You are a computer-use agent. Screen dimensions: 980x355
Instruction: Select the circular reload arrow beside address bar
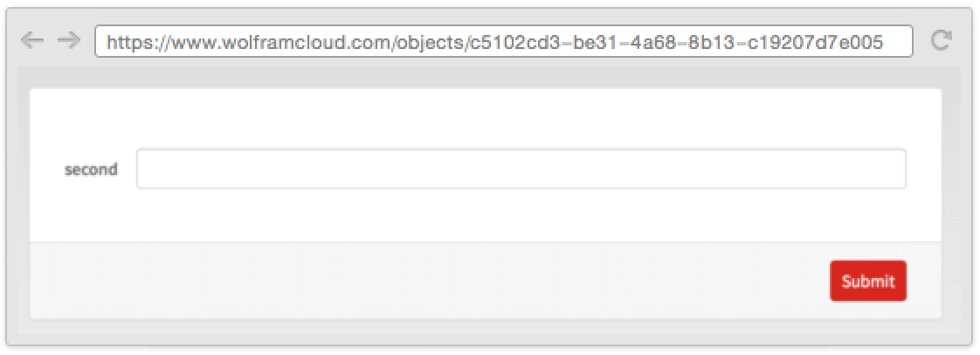[x=942, y=41]
